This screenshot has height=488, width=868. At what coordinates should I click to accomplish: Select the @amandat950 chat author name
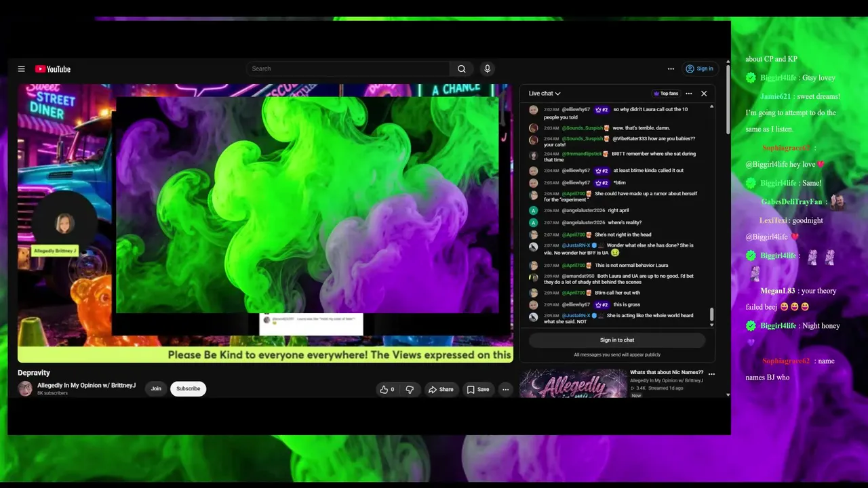[x=578, y=277]
